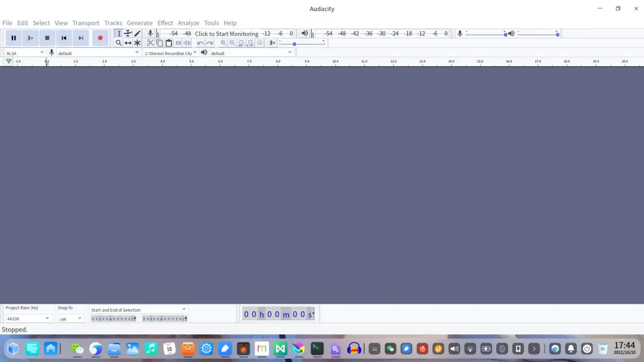This screenshot has height=362, width=644.
Task: Open the Stereo Recording Channels dropdown
Action: click(x=170, y=53)
